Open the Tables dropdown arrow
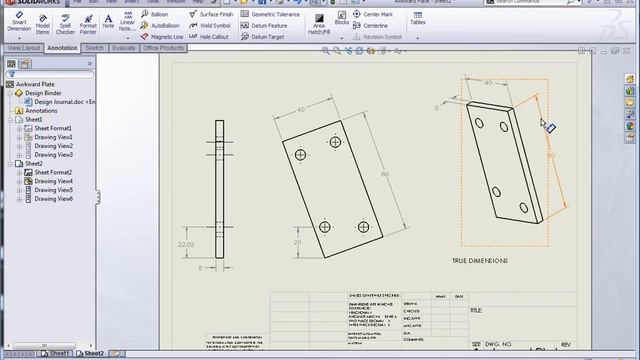Viewport: 640px width, 360px height. [418, 38]
